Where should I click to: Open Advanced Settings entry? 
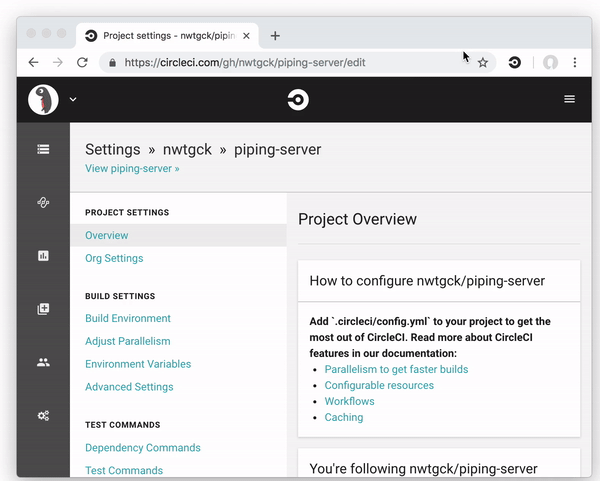(x=129, y=387)
